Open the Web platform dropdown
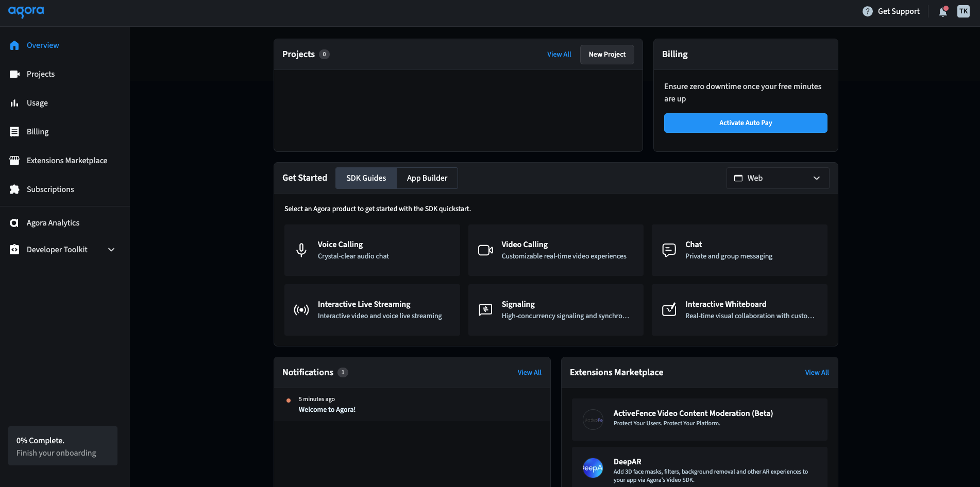 point(778,178)
